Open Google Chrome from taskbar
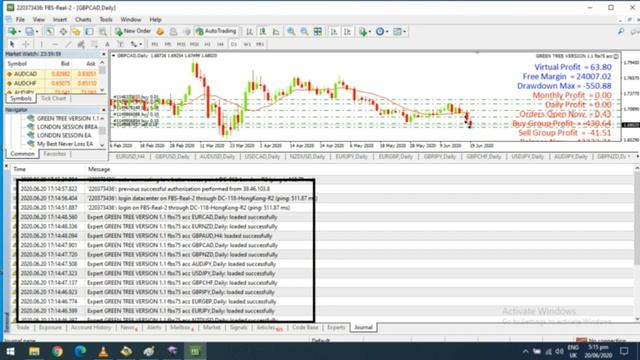The height and width of the screenshot is (360, 640). pos(57,351)
